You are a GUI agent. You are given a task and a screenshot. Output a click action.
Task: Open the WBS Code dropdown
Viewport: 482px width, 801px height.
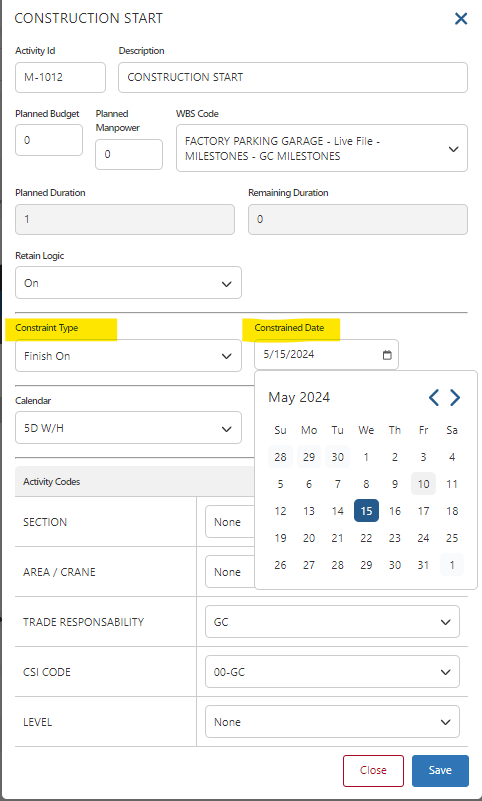click(x=322, y=148)
